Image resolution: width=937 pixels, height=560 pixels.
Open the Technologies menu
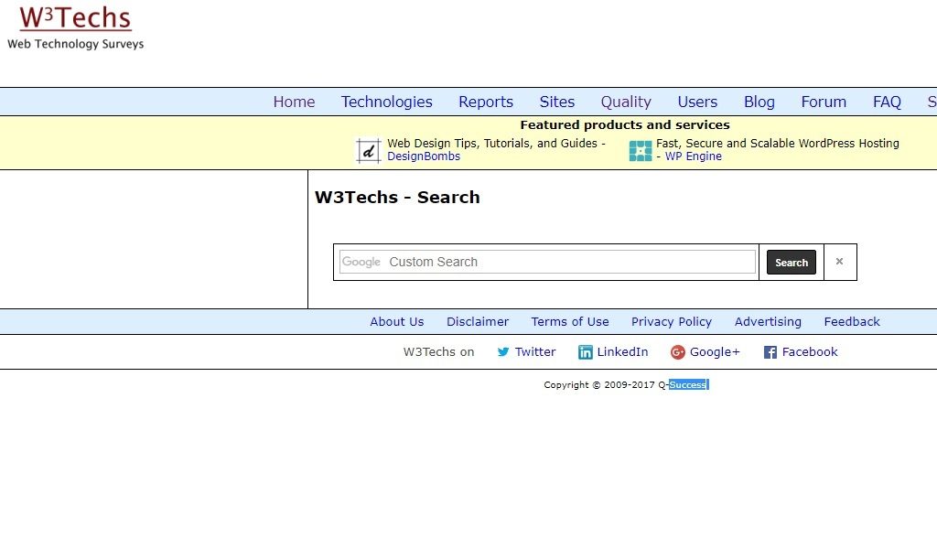point(387,102)
